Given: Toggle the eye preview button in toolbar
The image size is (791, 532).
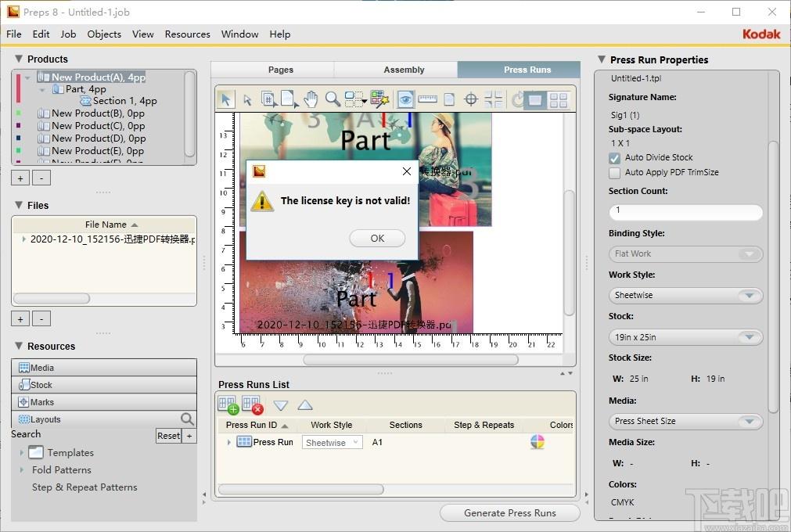Looking at the screenshot, I should click(x=405, y=99).
